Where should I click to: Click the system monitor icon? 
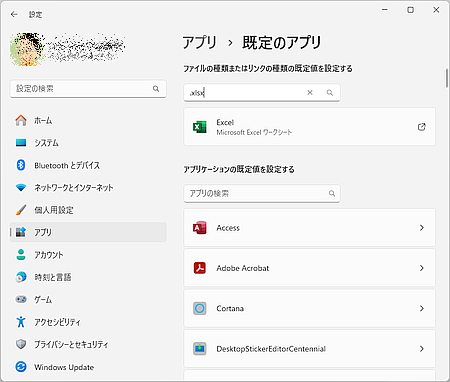[x=21, y=143]
